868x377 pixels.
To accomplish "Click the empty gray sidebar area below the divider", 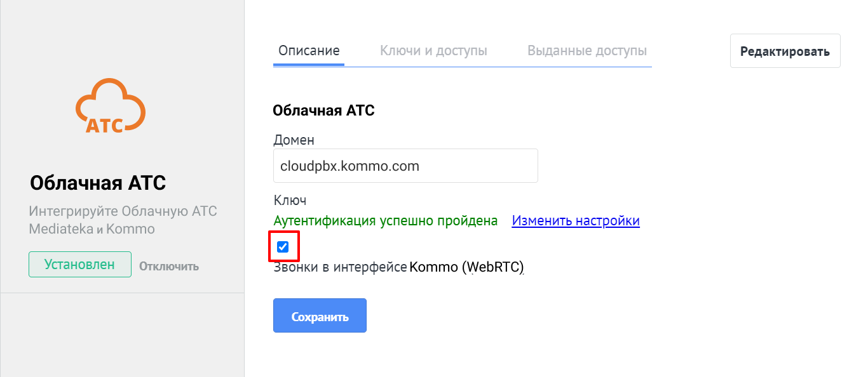I will coord(122,335).
